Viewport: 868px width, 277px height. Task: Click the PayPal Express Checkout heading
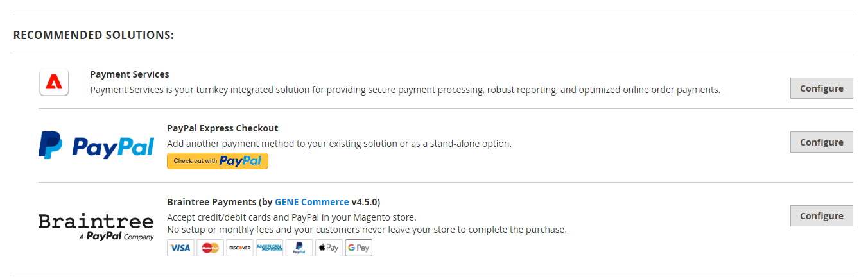[x=222, y=128]
